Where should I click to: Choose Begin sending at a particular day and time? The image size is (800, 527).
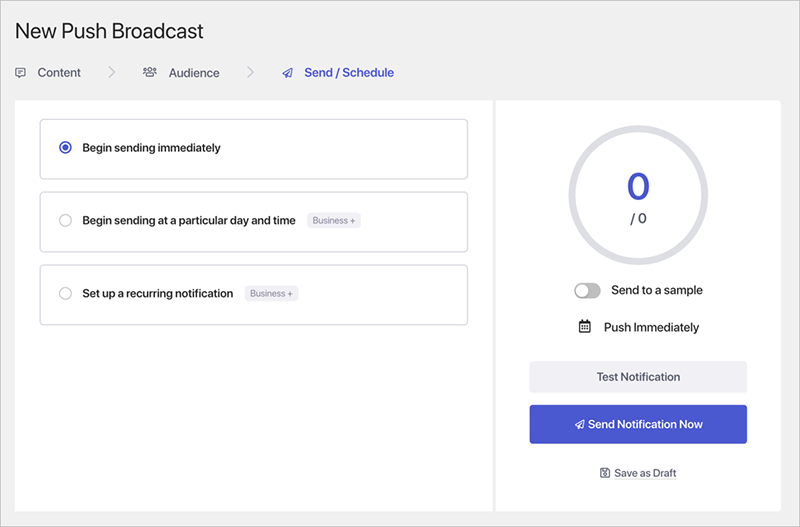point(66,221)
